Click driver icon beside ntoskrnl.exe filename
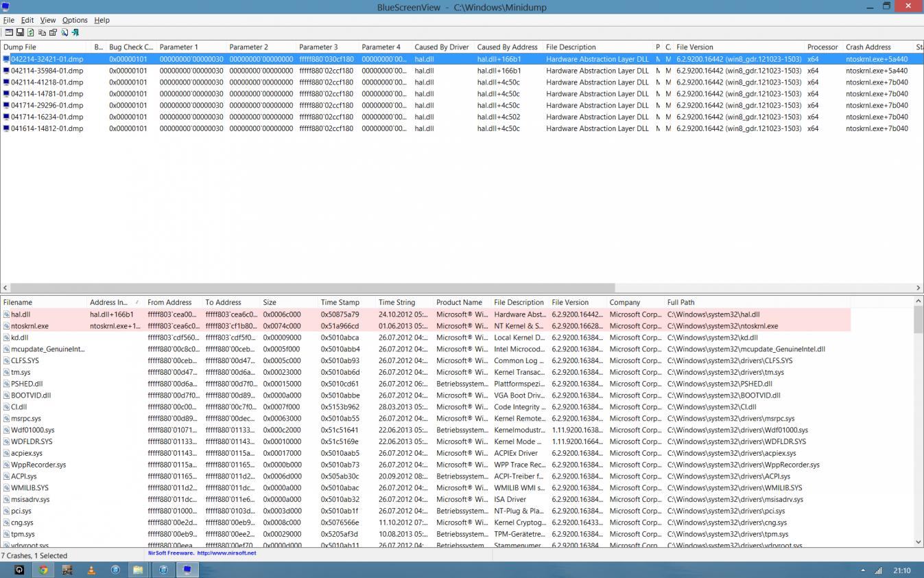This screenshot has height=578, width=924. click(6, 326)
